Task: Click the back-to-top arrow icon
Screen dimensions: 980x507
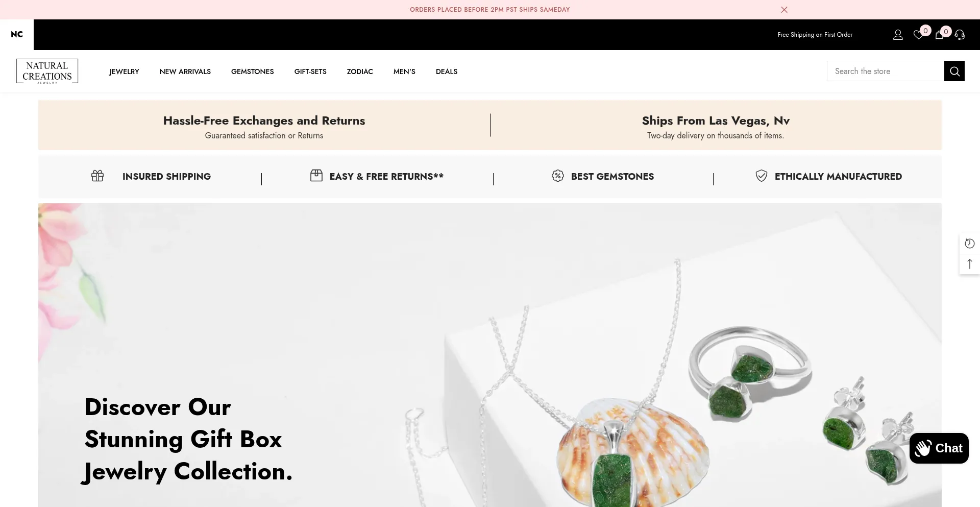Action: click(970, 264)
